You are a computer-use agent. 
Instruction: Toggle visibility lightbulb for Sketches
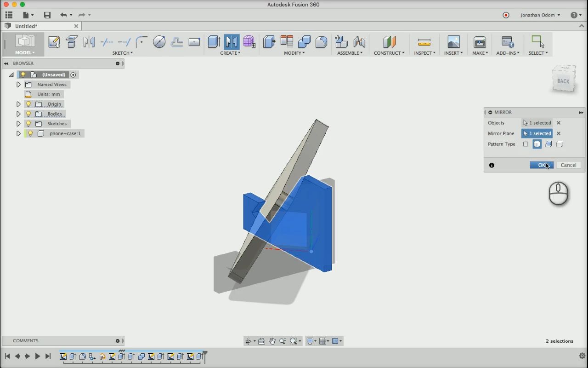click(28, 124)
